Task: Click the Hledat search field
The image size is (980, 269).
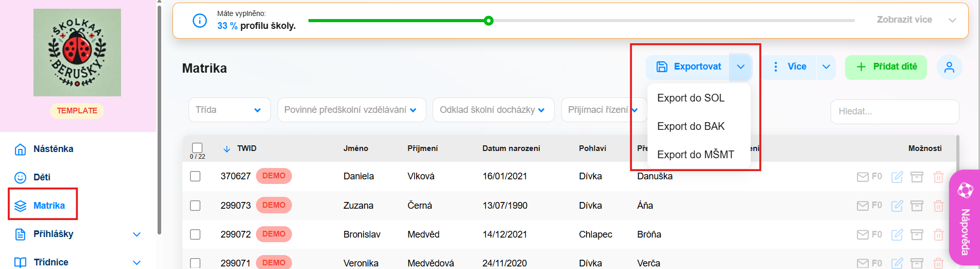Action: tap(895, 111)
